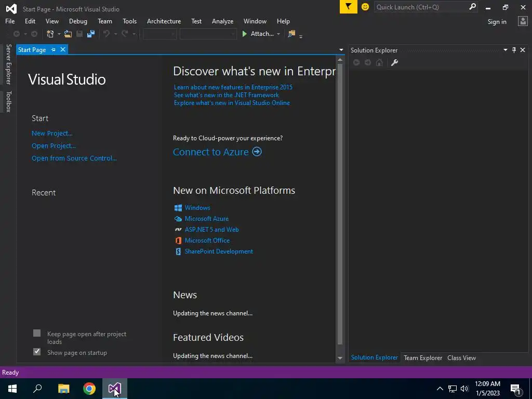Uncheck Show page on startup
The image size is (532, 399).
(37, 352)
